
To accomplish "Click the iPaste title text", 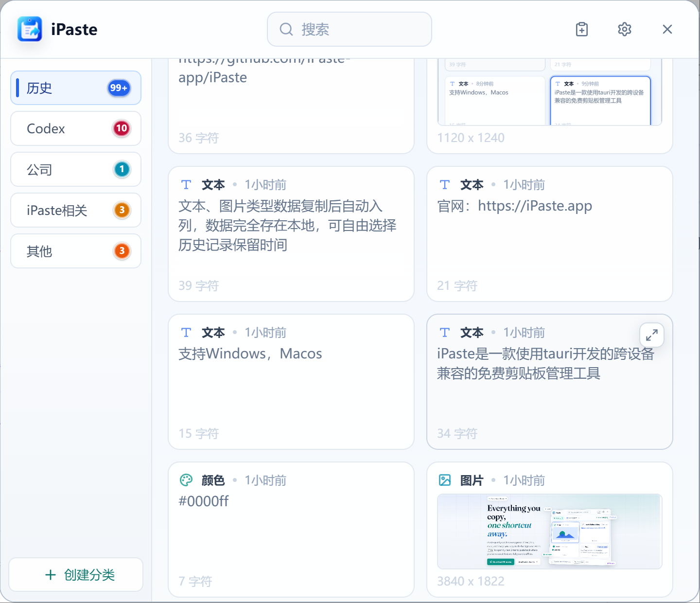I will pyautogui.click(x=74, y=30).
